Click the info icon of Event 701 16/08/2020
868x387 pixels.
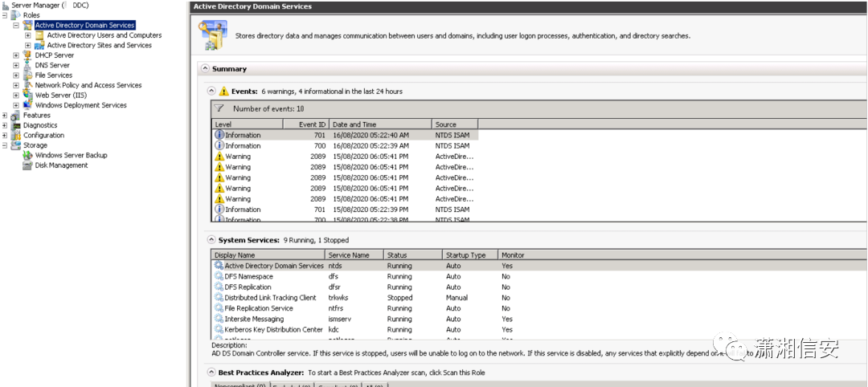pos(219,135)
